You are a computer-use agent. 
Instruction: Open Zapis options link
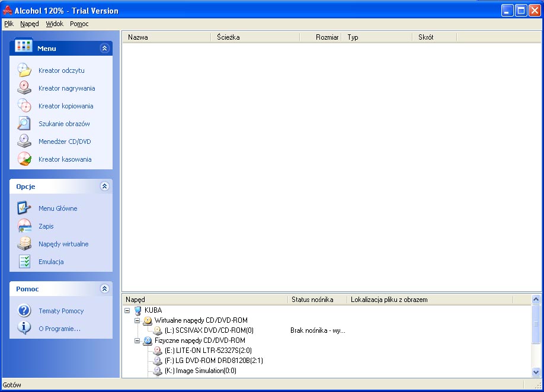[46, 226]
